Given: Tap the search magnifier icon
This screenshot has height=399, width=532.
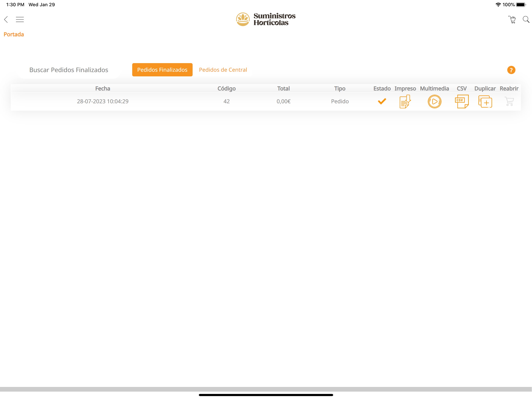Looking at the screenshot, I should [x=526, y=19].
